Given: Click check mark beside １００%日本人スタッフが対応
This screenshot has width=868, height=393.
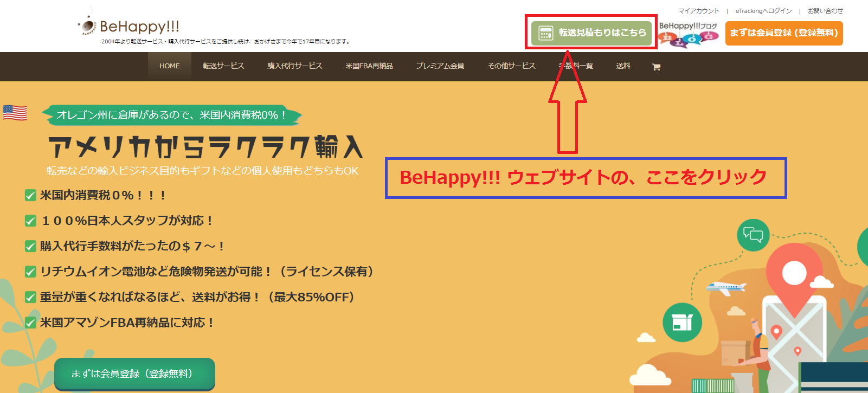Looking at the screenshot, I should (x=30, y=221).
